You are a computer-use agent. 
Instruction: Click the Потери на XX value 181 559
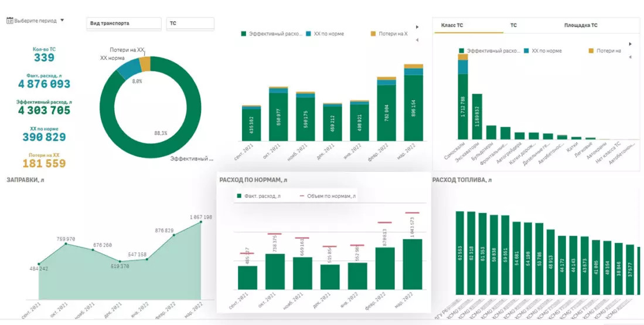click(x=44, y=164)
